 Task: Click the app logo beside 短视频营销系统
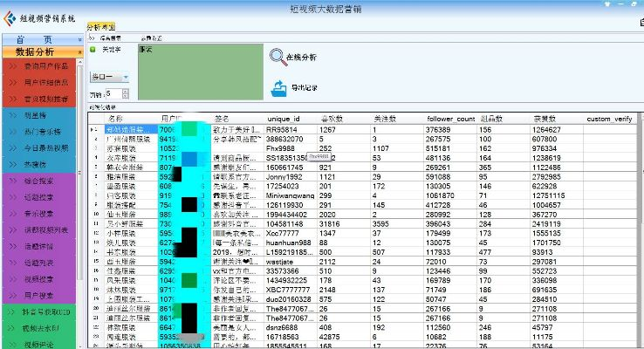coord(10,17)
